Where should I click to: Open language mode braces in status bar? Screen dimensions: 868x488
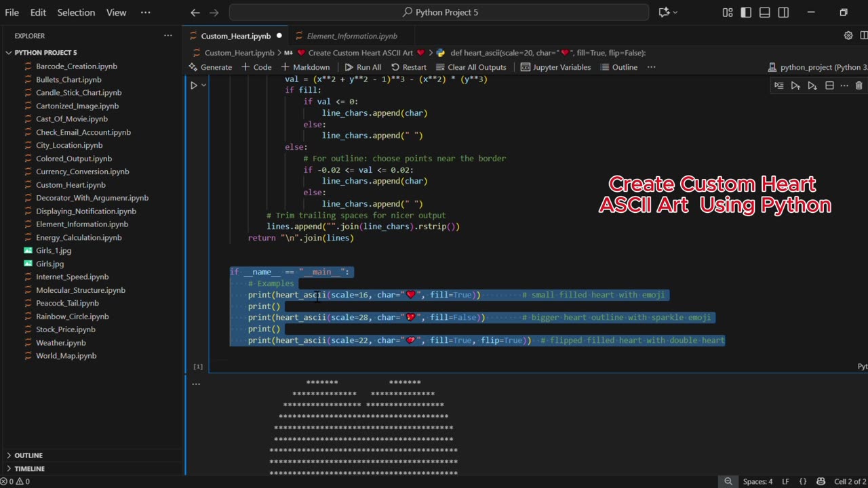[803, 481]
